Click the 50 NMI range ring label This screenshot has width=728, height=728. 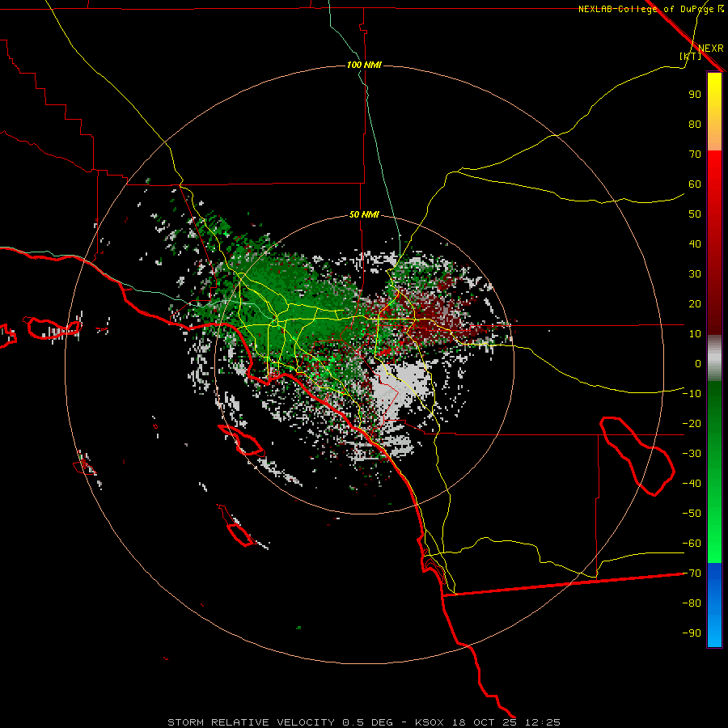click(x=364, y=214)
